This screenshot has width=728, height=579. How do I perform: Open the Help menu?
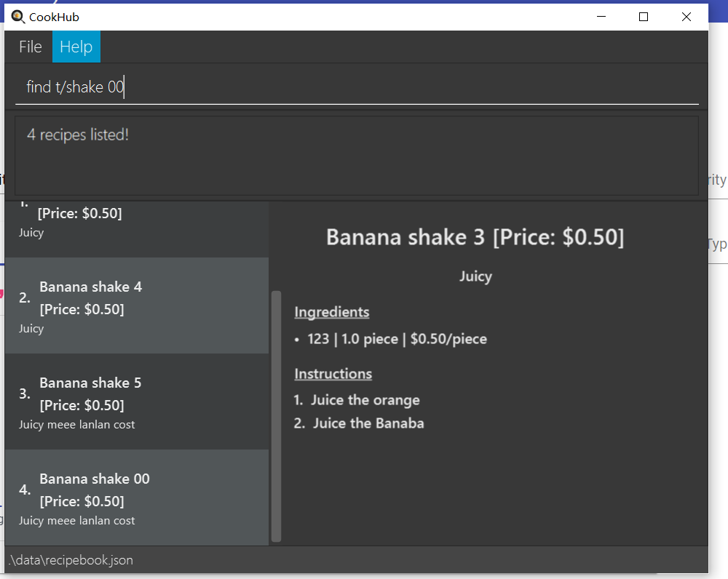(76, 47)
